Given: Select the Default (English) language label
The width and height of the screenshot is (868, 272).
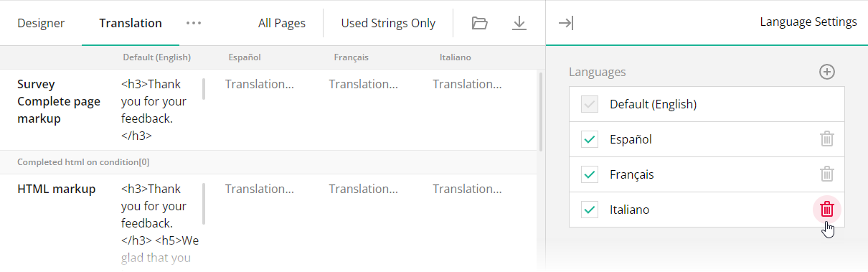Looking at the screenshot, I should click(x=654, y=104).
